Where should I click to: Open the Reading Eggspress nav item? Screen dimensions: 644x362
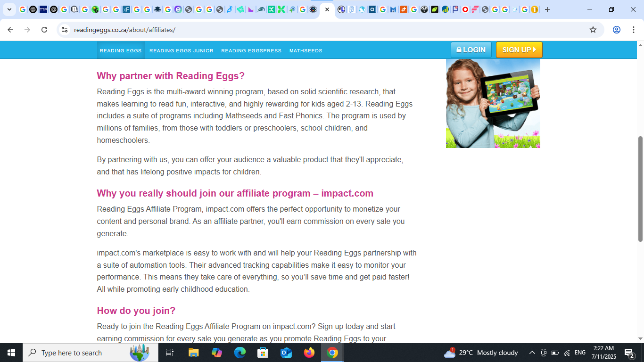coord(251,50)
